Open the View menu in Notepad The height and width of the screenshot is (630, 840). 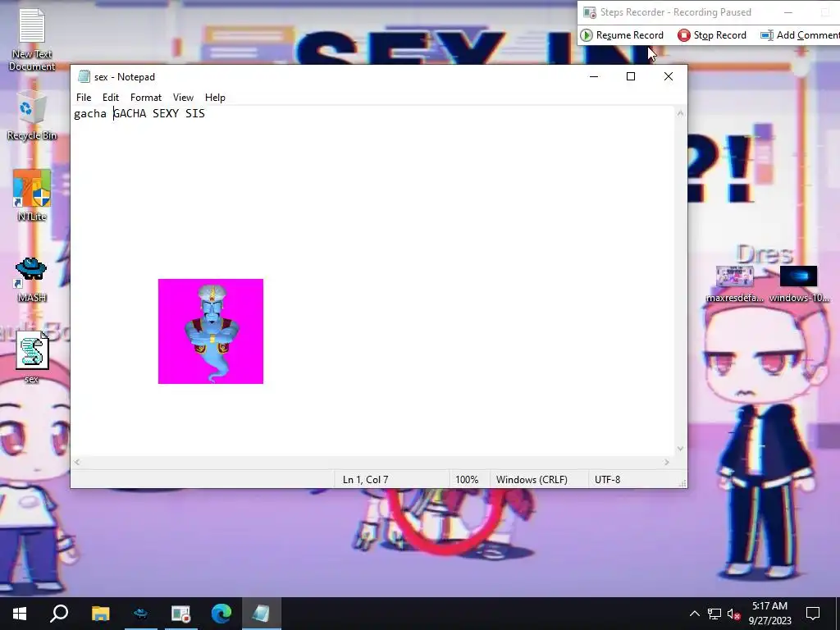[183, 98]
